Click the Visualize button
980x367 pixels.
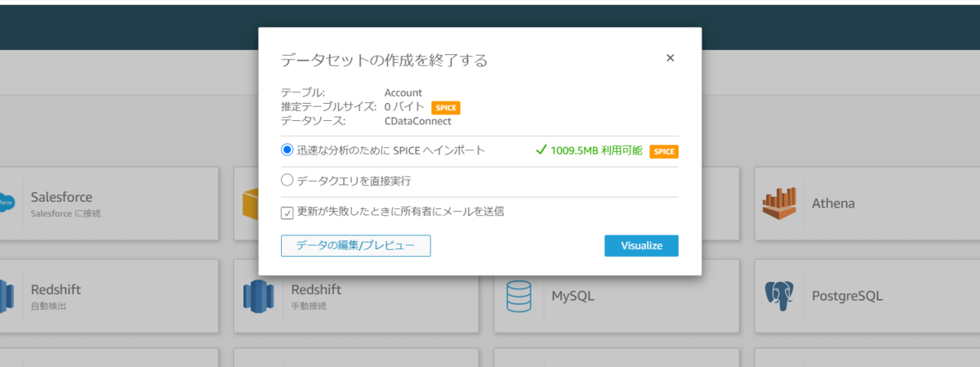pyautogui.click(x=641, y=246)
